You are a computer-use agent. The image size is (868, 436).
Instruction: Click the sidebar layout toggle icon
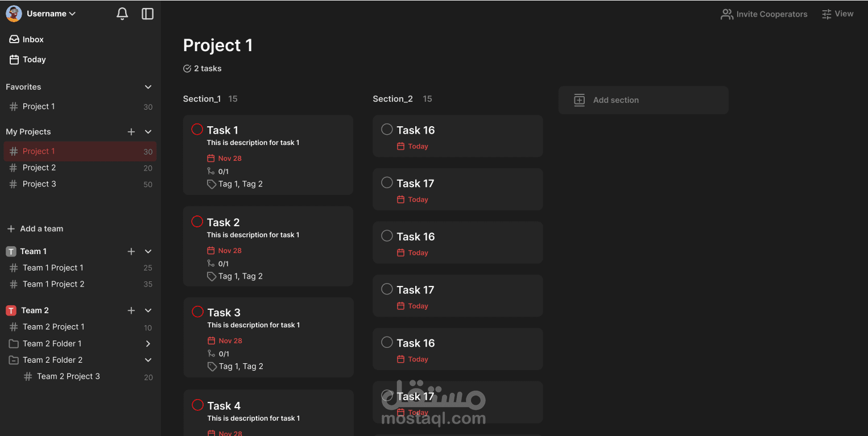pyautogui.click(x=147, y=13)
